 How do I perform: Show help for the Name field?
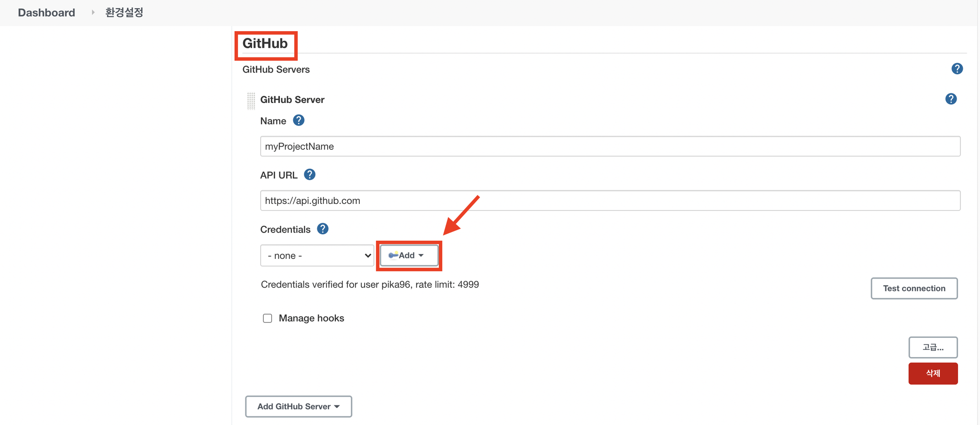[299, 121]
